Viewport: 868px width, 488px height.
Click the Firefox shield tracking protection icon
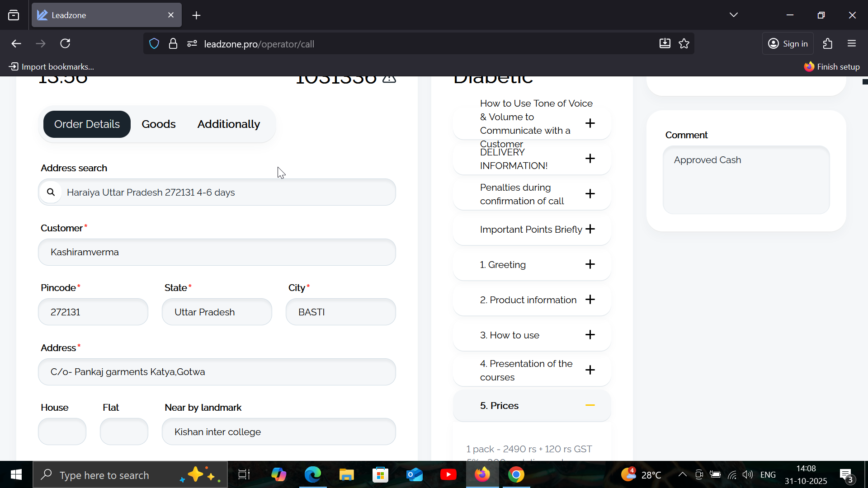pyautogui.click(x=154, y=44)
